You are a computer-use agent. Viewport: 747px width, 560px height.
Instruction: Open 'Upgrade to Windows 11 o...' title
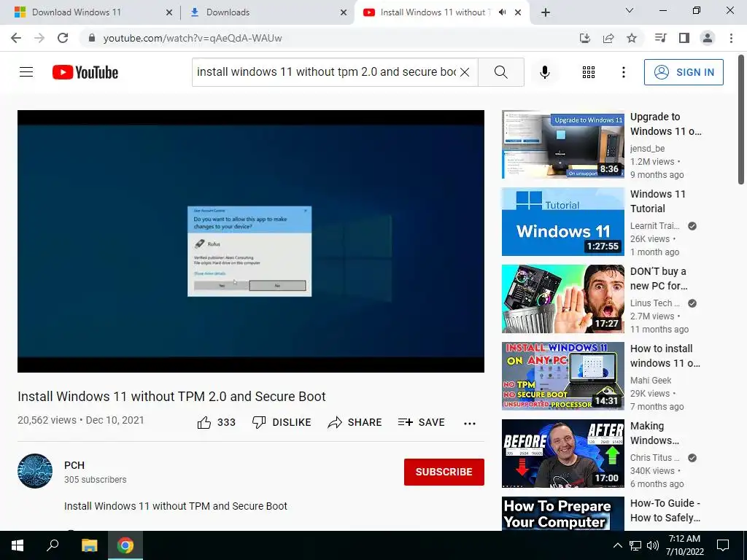click(x=665, y=124)
